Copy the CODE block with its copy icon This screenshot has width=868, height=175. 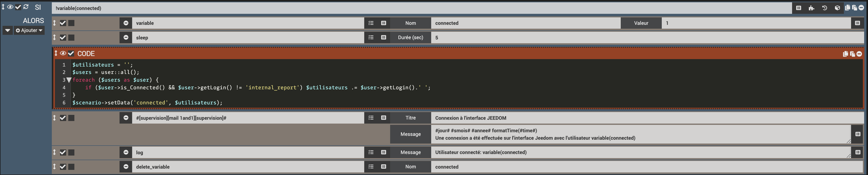pos(845,54)
